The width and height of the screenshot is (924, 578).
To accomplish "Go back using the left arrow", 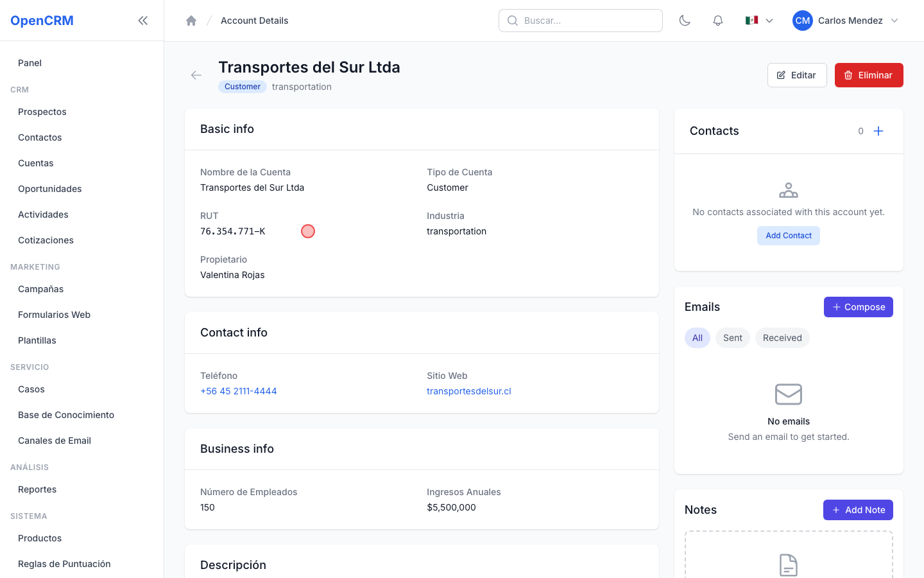I will (x=196, y=75).
